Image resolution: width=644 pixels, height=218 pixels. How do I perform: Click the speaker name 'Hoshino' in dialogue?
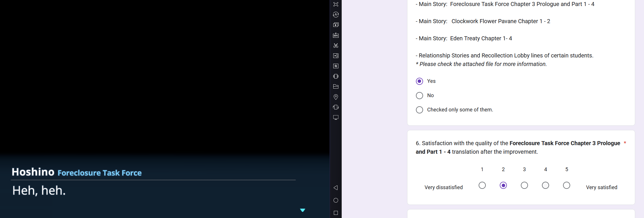[x=33, y=172]
